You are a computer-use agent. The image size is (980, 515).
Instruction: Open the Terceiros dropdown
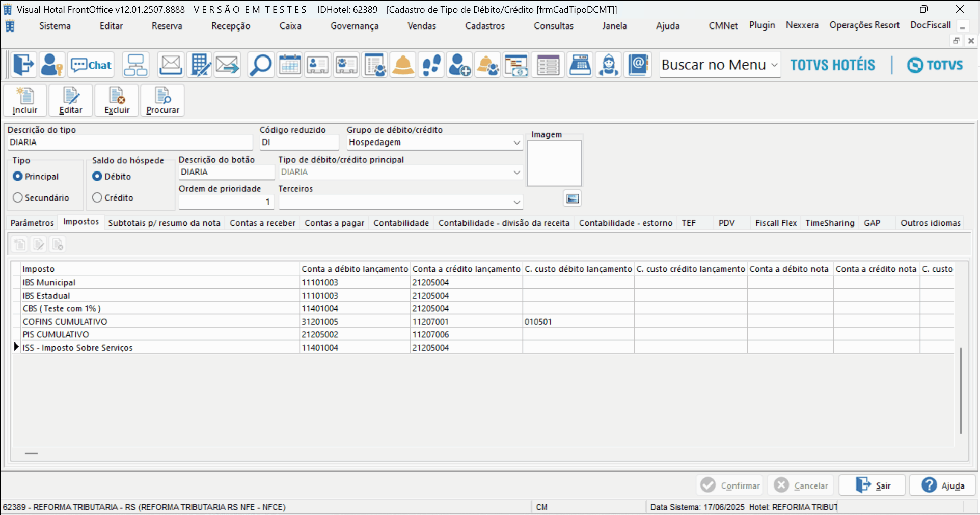[x=516, y=202]
